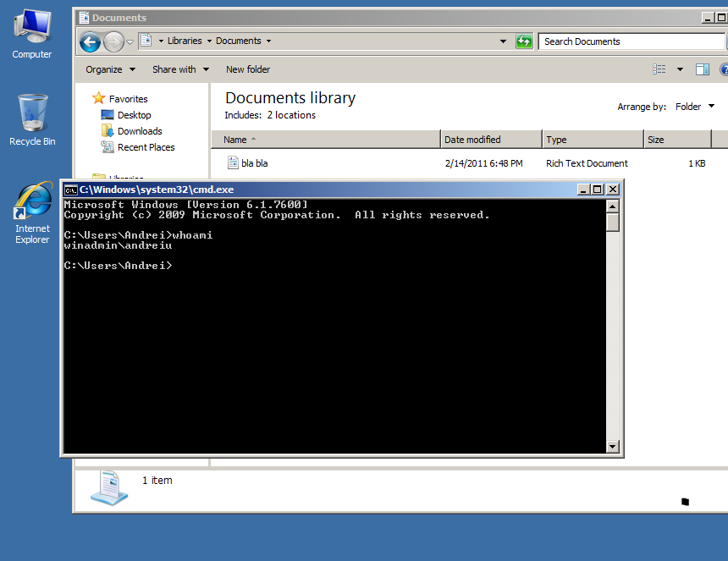728x561 pixels.
Task: Open recent pages dropdown beside the forward button
Action: (130, 42)
